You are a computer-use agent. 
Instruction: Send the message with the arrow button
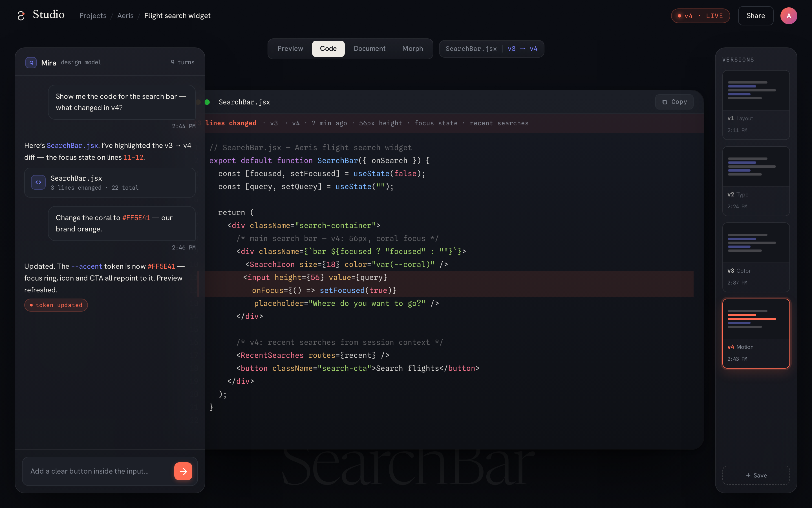[183, 471]
